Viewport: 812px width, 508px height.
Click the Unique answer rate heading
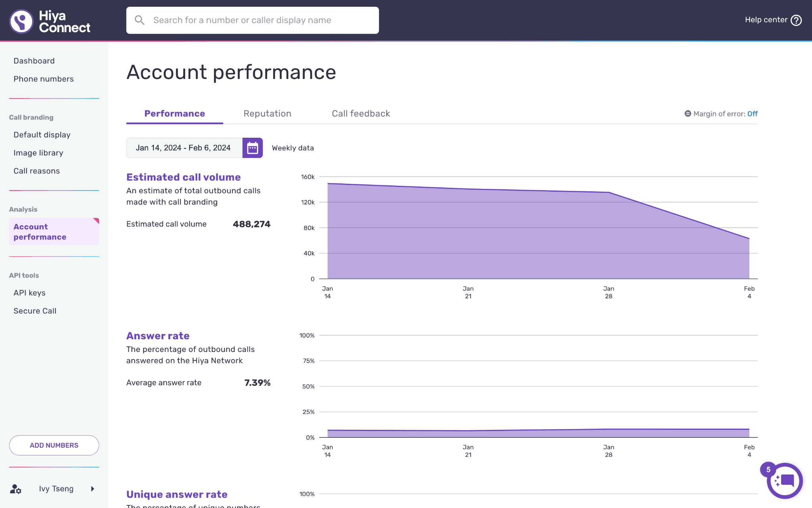177,495
